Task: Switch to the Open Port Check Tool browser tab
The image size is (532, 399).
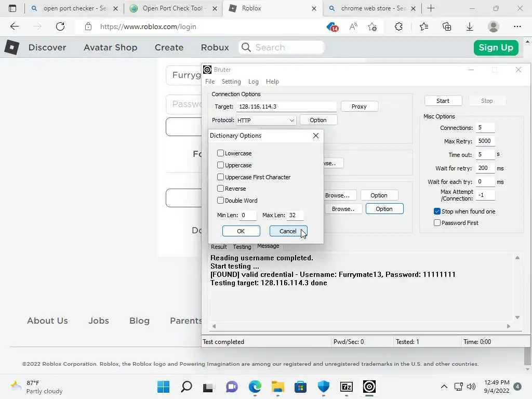Action: pos(172,8)
